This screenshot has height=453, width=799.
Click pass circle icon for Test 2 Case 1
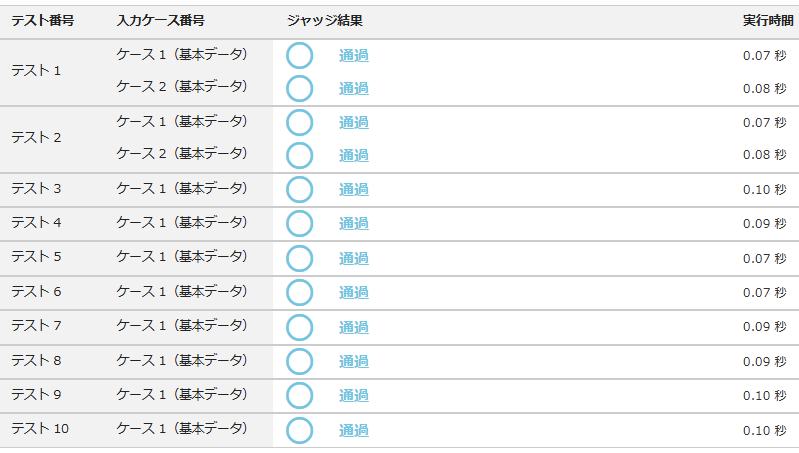point(300,123)
